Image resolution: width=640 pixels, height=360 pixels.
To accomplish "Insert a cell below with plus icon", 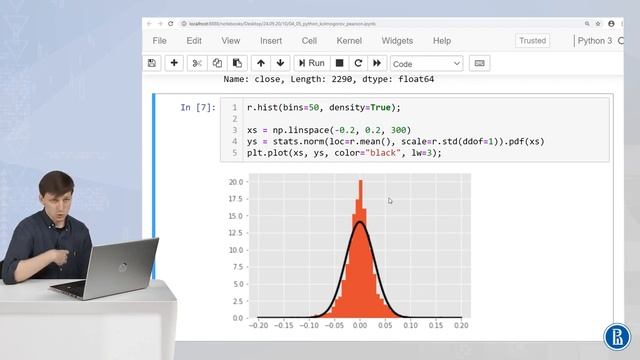I will 174,63.
